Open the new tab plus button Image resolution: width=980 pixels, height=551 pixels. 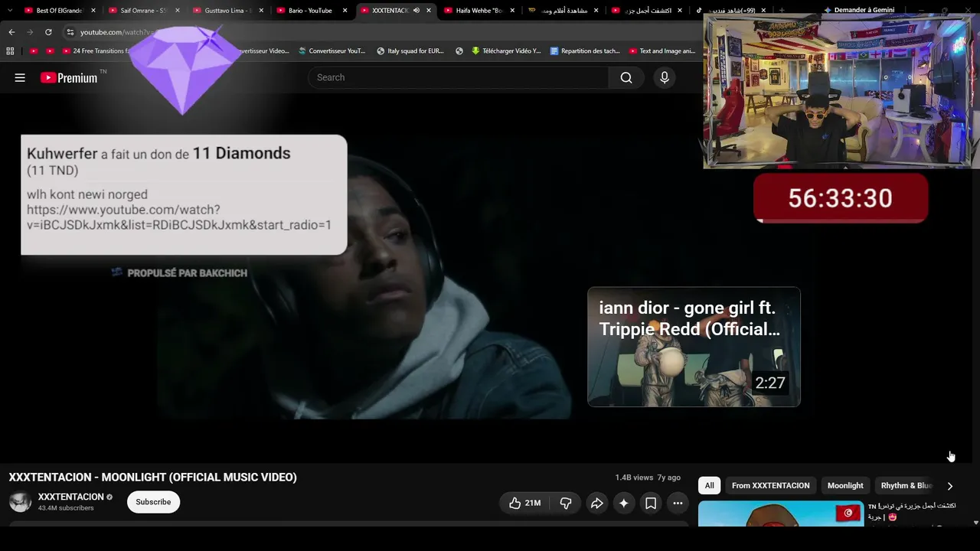coord(782,11)
